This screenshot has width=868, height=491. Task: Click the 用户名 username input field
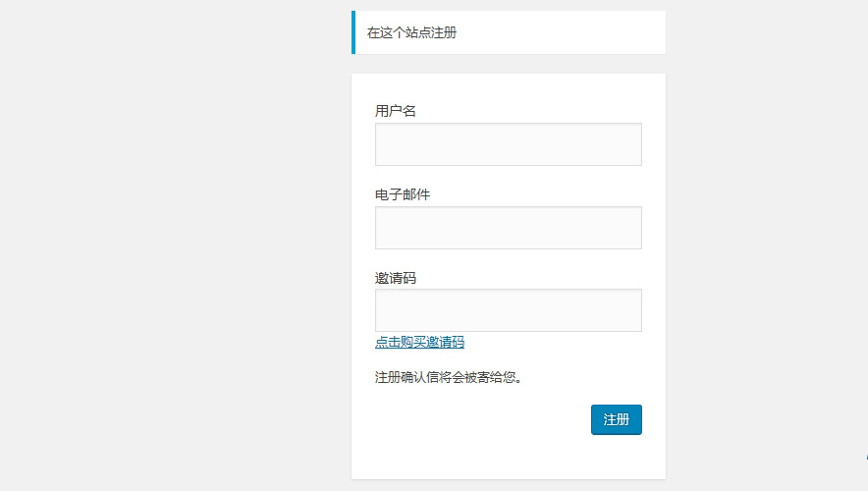pyautogui.click(x=508, y=144)
